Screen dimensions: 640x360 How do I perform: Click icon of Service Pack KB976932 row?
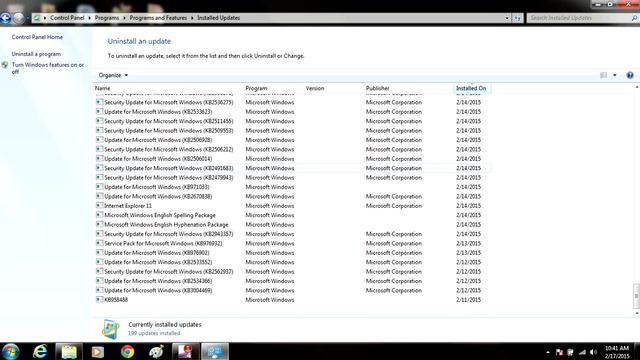click(x=99, y=243)
